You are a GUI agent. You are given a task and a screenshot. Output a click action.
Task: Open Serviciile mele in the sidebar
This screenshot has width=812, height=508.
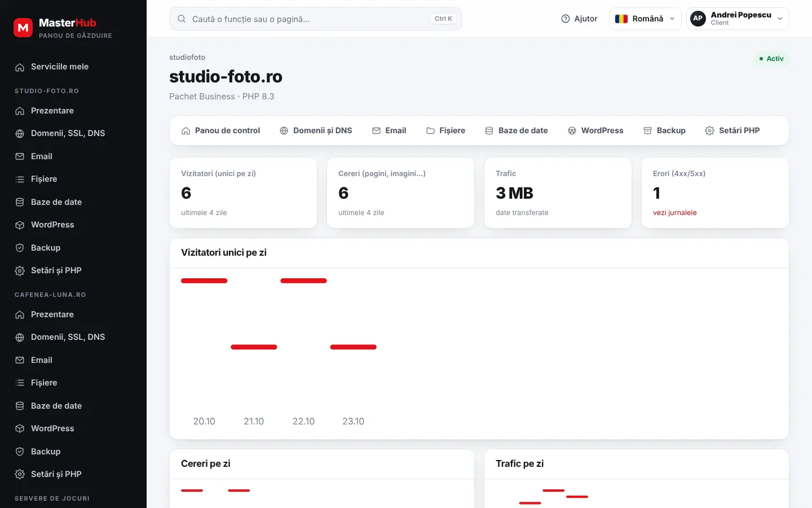[x=73, y=67]
